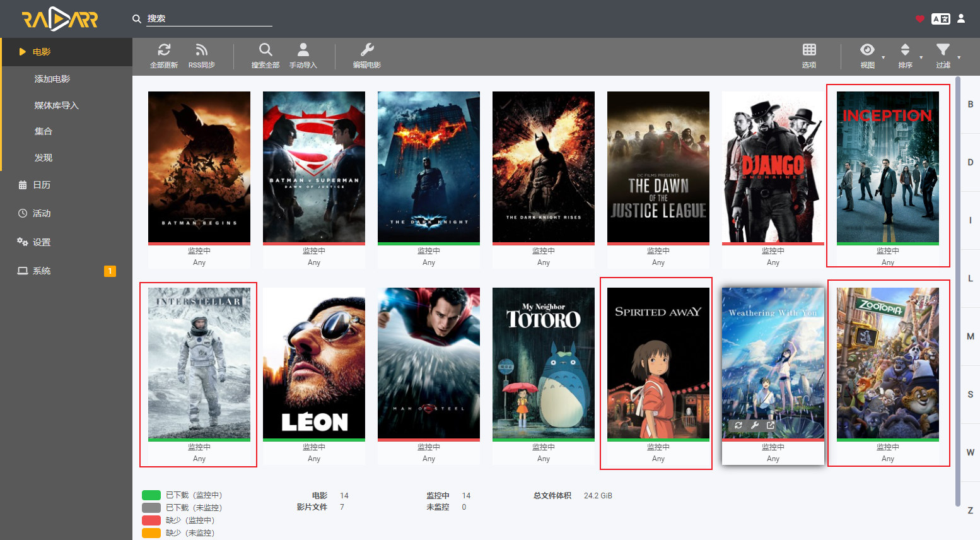Open the Zootopia poster

[x=888, y=363]
